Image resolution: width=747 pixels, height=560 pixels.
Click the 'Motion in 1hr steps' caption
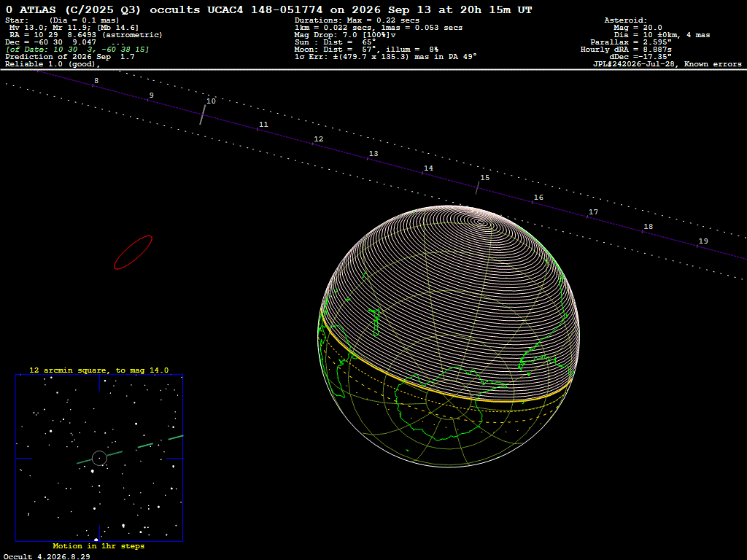(98, 545)
